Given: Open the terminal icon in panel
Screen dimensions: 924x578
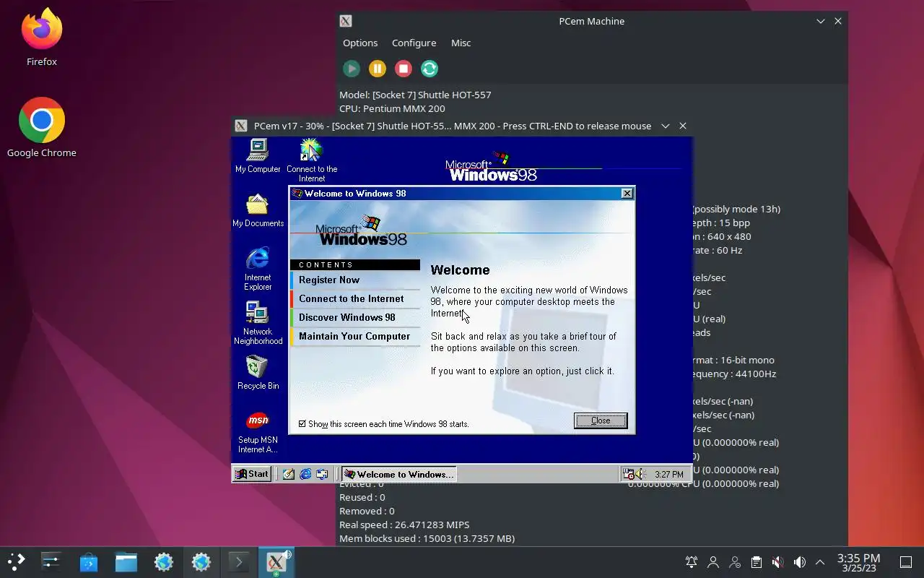Looking at the screenshot, I should (239, 561).
